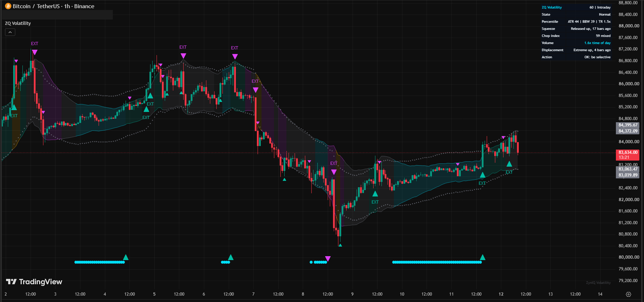Click day 7 on the time axis
This screenshot has height=302, width=644.
coord(253,294)
